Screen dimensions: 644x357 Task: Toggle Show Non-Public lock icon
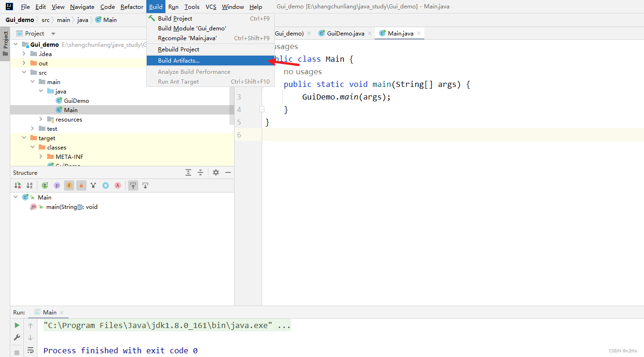pyautogui.click(x=81, y=186)
